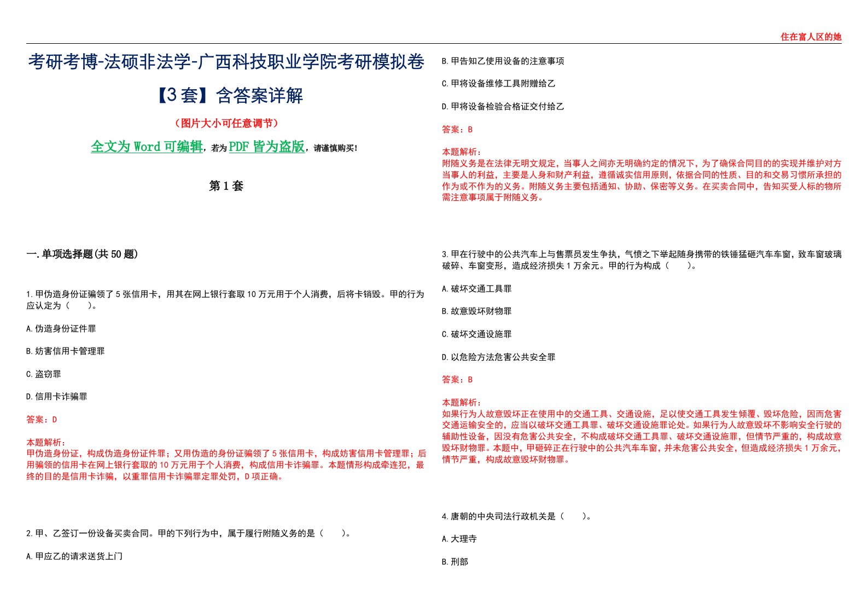Select option A.破坏交通工具罪

476,288
